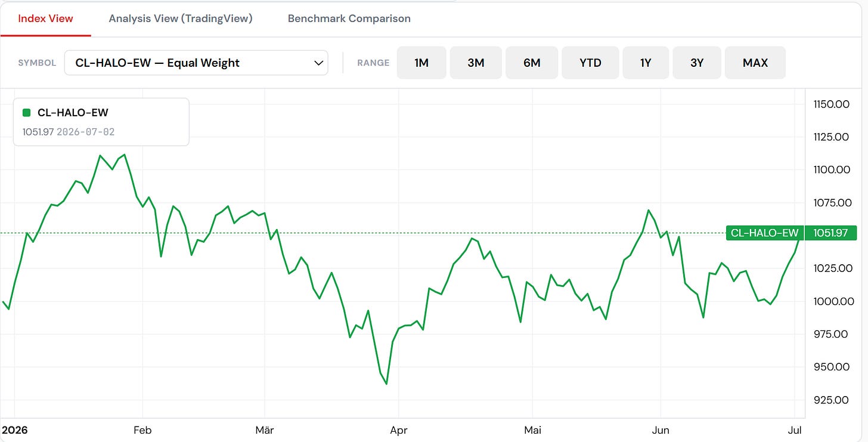Switch range to 3Y
This screenshot has width=868, height=442.
coord(697,63)
